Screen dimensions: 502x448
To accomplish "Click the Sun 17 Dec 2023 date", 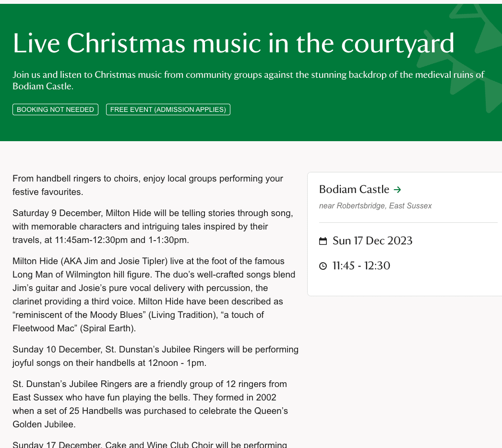I will (372, 241).
